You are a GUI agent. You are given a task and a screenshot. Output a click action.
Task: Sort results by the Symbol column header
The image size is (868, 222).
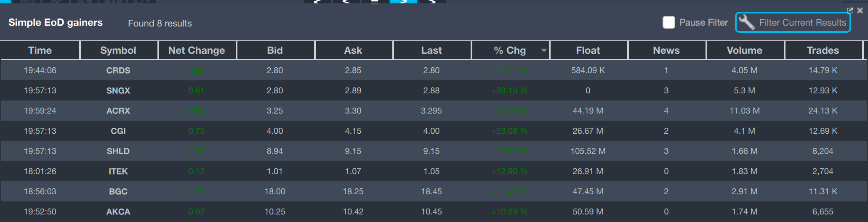coord(118,50)
